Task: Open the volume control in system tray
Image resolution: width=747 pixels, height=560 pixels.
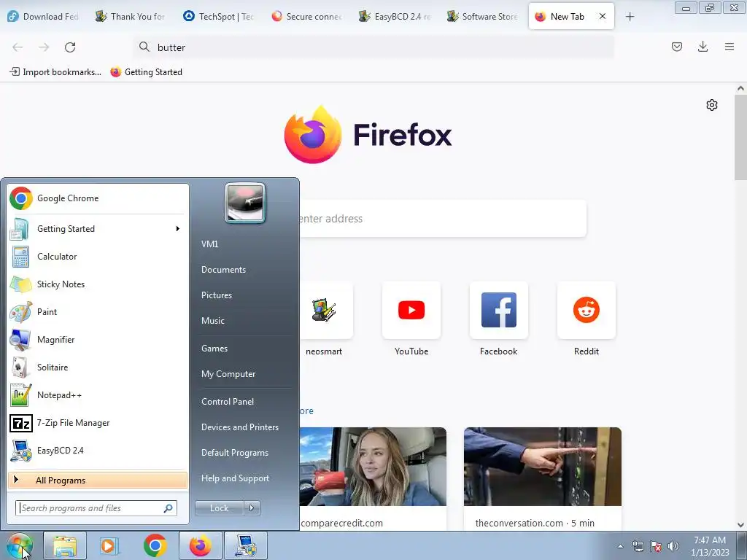Action: click(x=673, y=546)
